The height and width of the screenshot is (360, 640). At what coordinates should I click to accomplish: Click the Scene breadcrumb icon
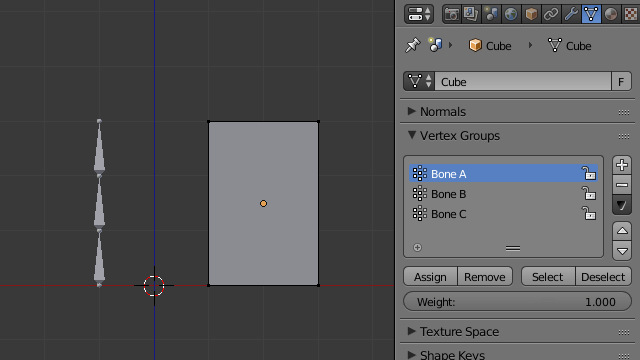pyautogui.click(x=435, y=45)
